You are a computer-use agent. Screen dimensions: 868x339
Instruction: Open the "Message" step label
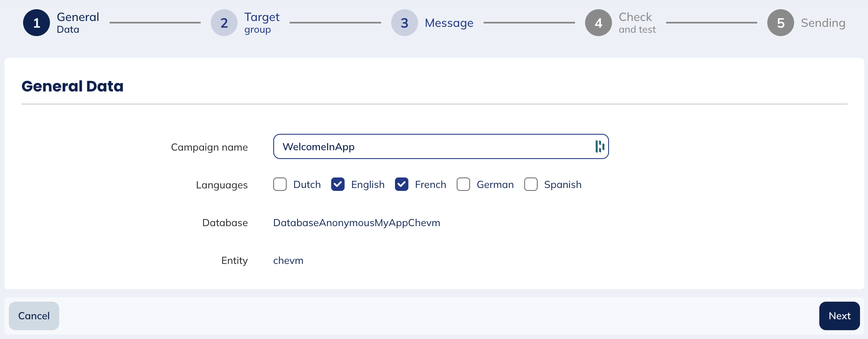[449, 23]
